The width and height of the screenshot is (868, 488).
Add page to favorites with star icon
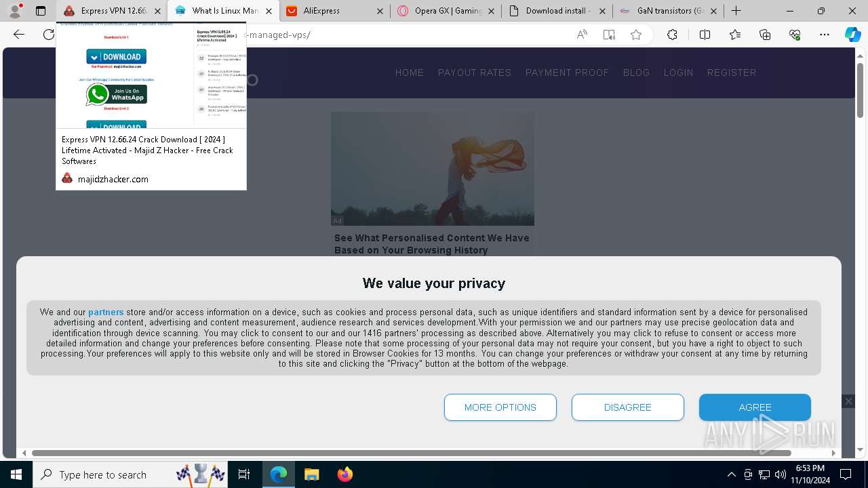pyautogui.click(x=636, y=35)
